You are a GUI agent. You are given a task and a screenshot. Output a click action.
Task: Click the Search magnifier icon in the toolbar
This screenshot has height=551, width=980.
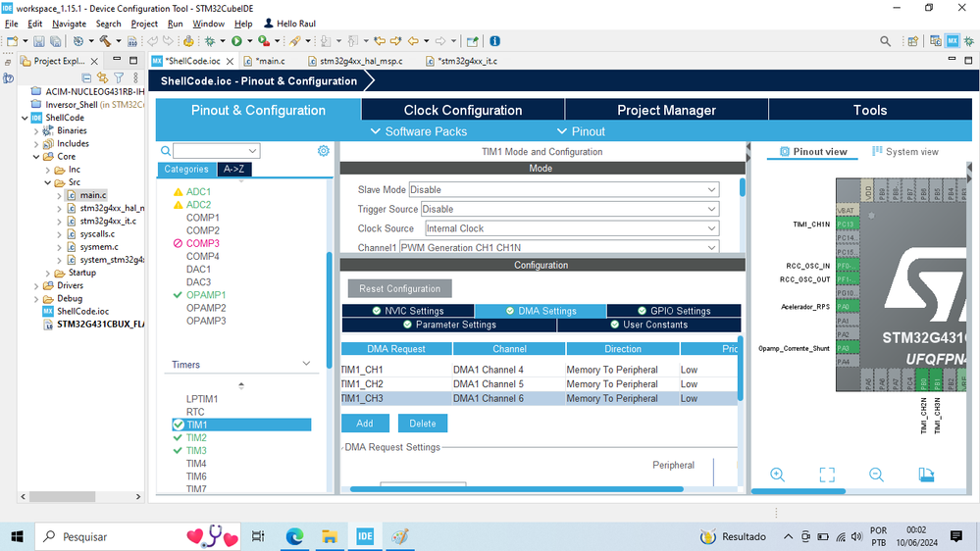[885, 41]
